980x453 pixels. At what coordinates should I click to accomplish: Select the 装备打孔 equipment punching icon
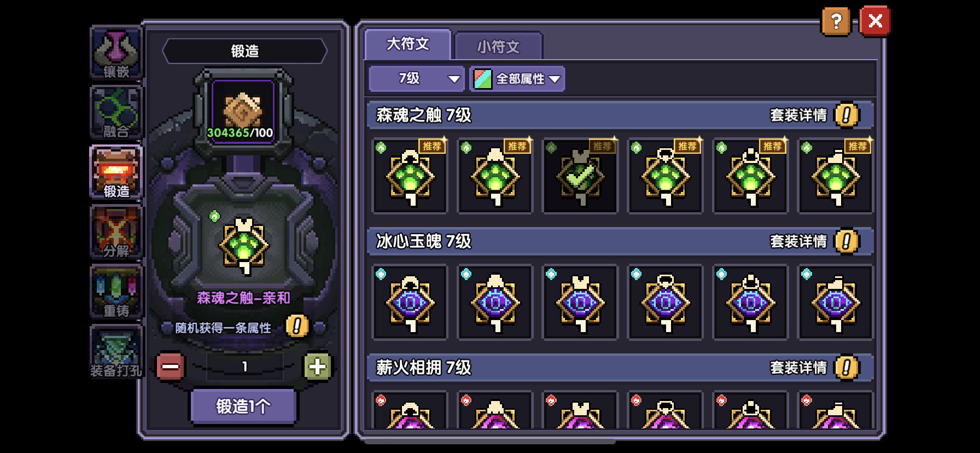[116, 352]
